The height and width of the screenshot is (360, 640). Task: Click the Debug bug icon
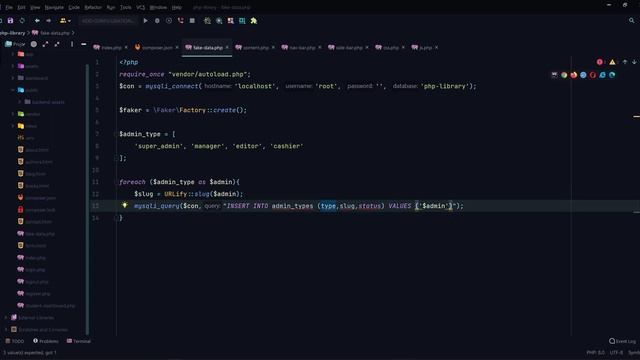(x=157, y=21)
